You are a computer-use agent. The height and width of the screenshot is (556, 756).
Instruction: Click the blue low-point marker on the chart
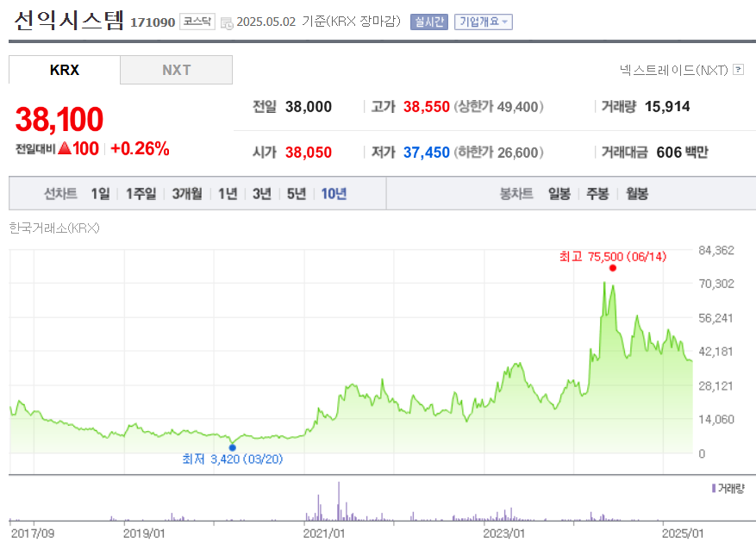pyautogui.click(x=233, y=447)
